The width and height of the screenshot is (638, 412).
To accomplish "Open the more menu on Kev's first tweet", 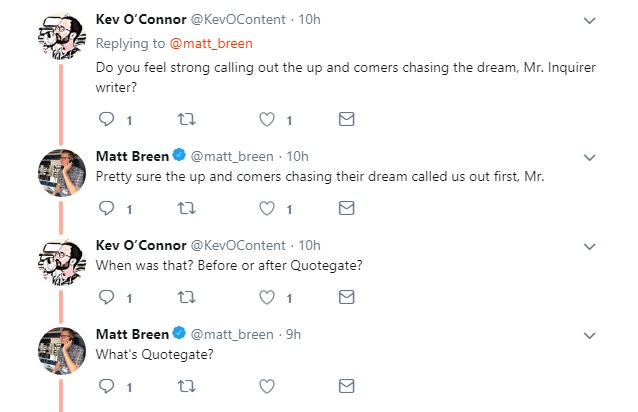I will [x=589, y=20].
